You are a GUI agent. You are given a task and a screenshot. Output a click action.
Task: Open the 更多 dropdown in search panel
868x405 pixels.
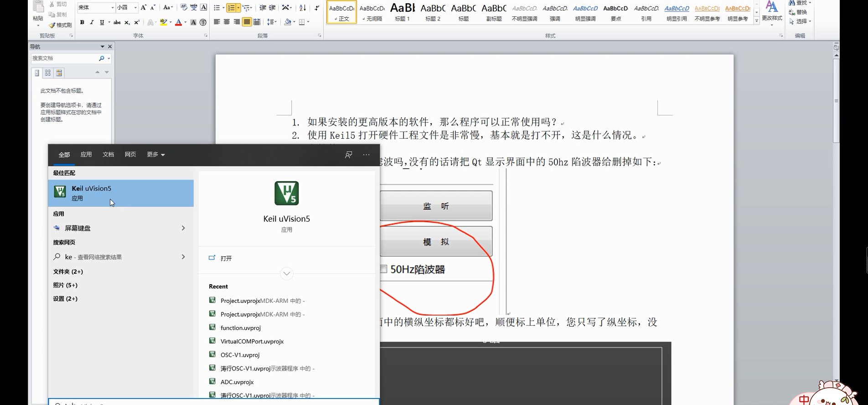[x=156, y=155]
